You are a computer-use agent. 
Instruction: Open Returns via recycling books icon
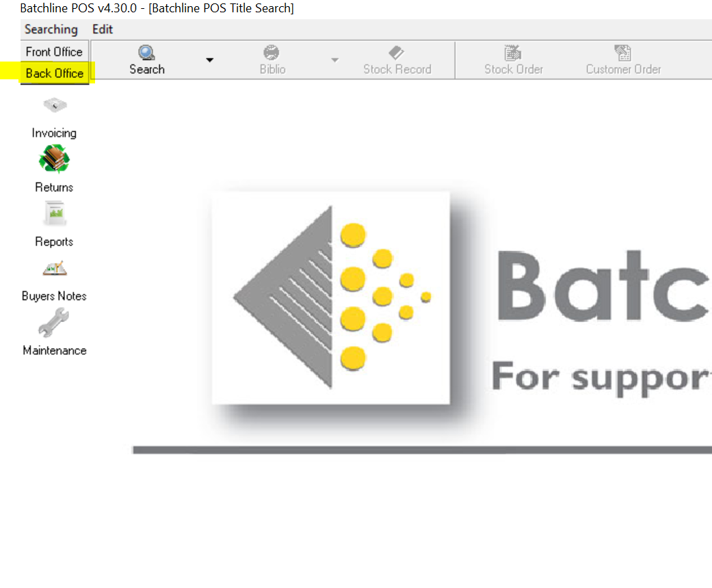[x=54, y=159]
